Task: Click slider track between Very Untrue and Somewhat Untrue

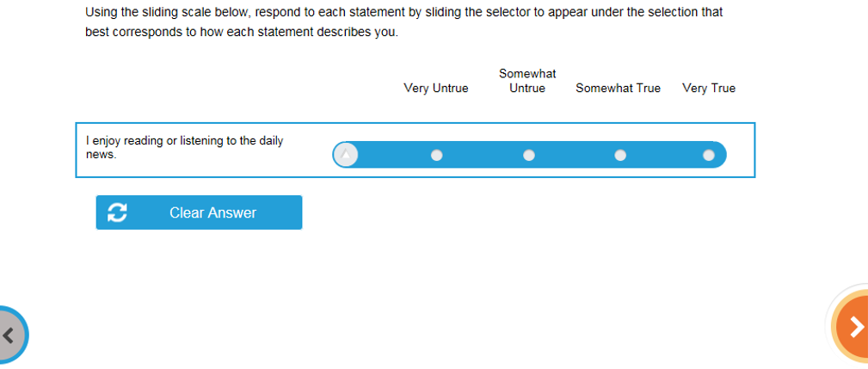Action: coord(483,155)
